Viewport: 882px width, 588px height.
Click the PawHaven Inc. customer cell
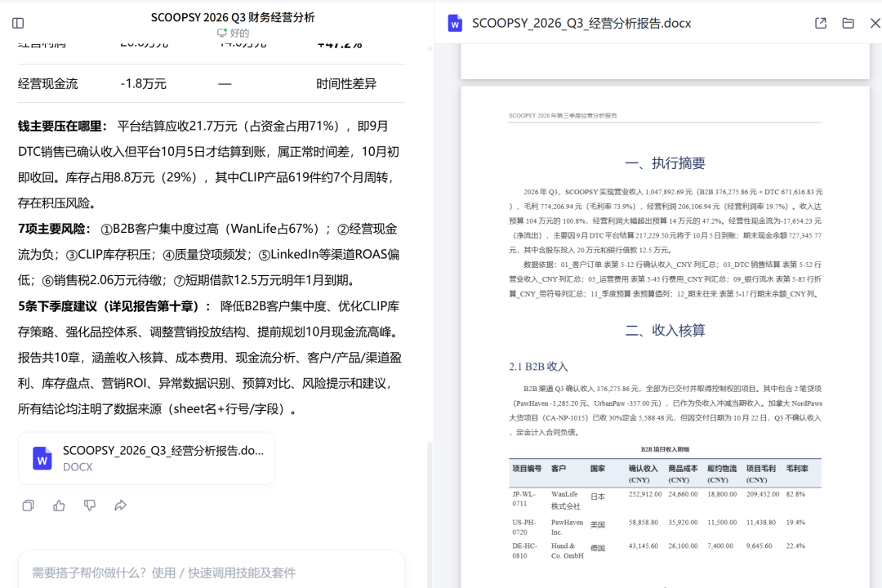[567, 528]
